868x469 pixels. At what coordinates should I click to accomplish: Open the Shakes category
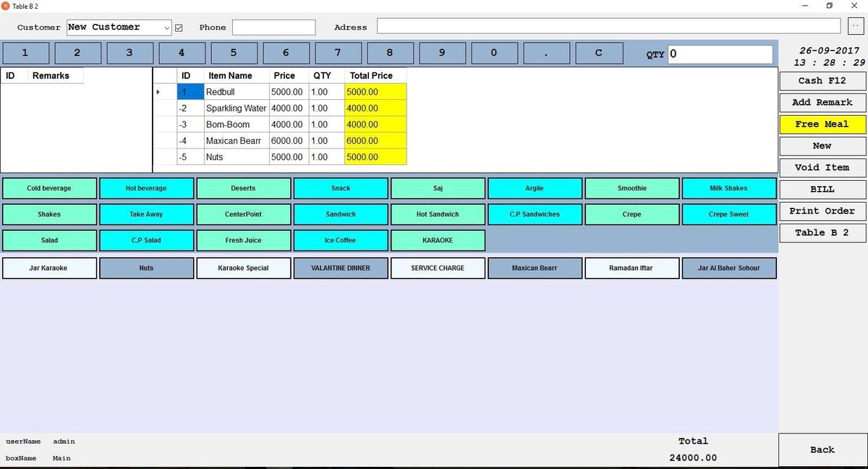click(49, 214)
